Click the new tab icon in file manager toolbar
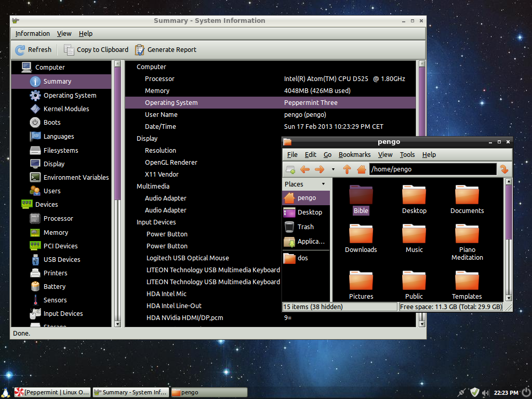The height and width of the screenshot is (399, 532). coord(290,169)
